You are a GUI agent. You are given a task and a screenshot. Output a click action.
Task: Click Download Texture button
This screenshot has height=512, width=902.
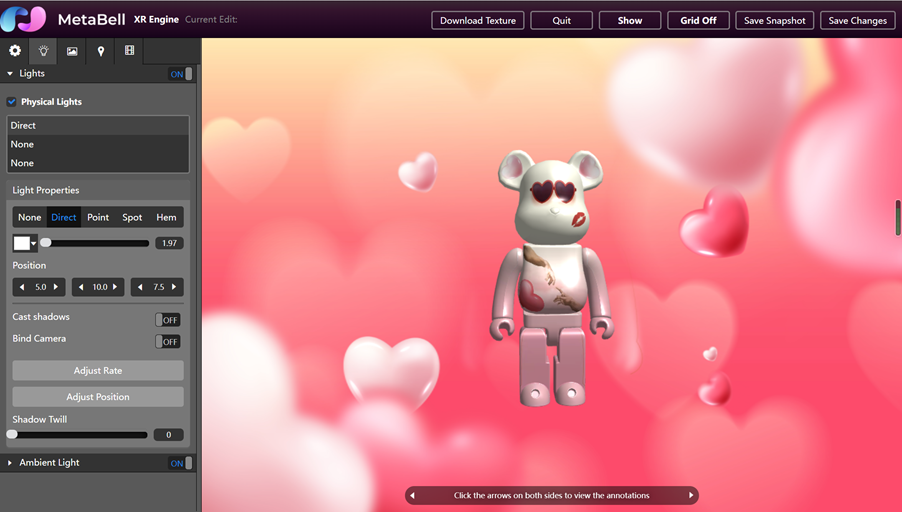click(x=477, y=20)
